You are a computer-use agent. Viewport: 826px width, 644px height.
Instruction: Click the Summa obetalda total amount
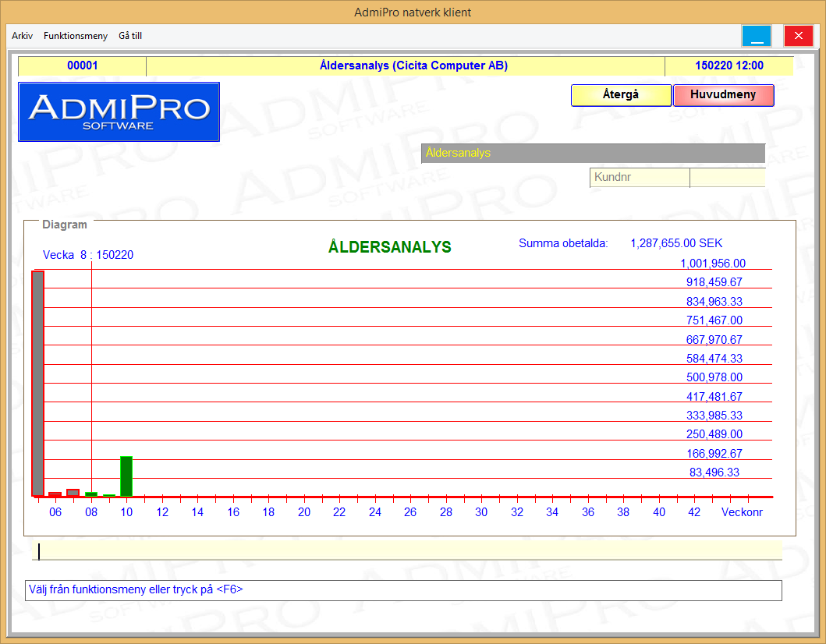pyautogui.click(x=676, y=243)
